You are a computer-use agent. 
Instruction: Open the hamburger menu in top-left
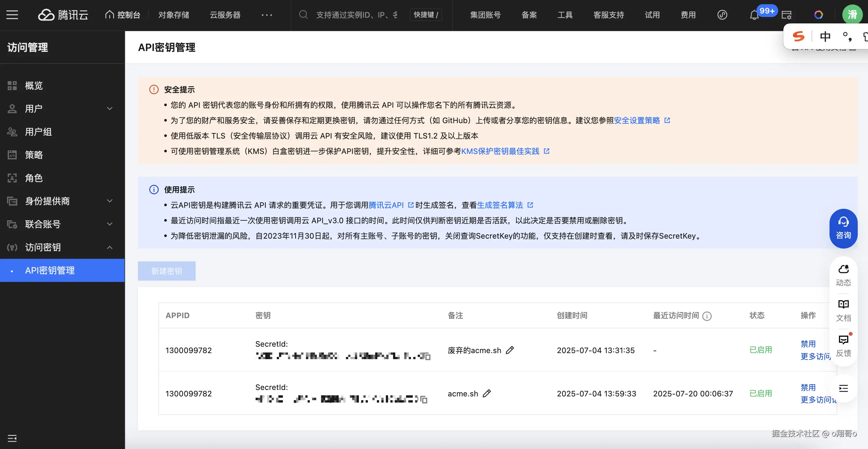(12, 15)
